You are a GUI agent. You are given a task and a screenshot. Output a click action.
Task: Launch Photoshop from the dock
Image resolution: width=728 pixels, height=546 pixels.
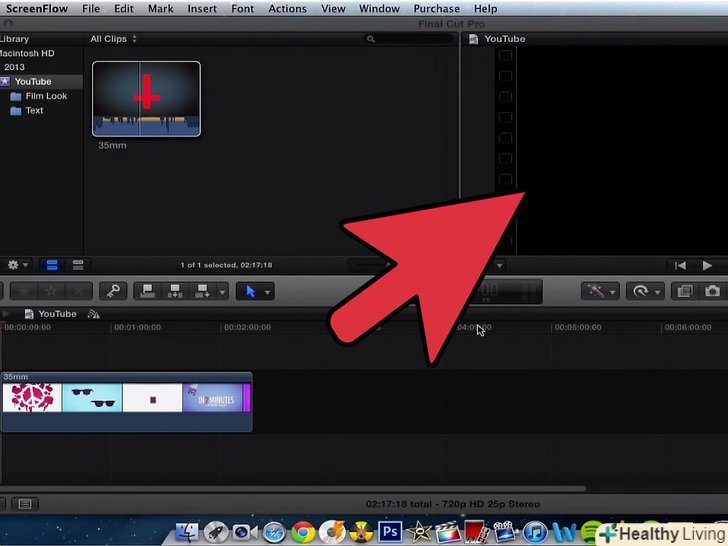click(390, 531)
